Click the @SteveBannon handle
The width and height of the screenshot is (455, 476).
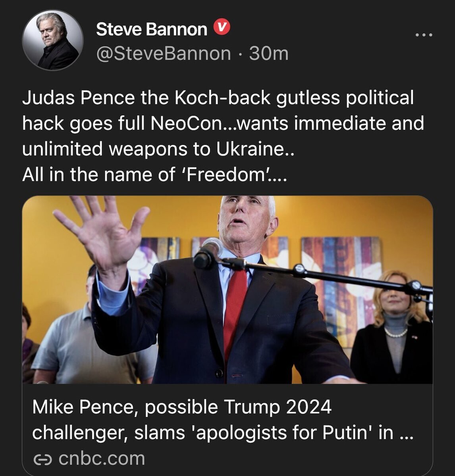point(163,54)
